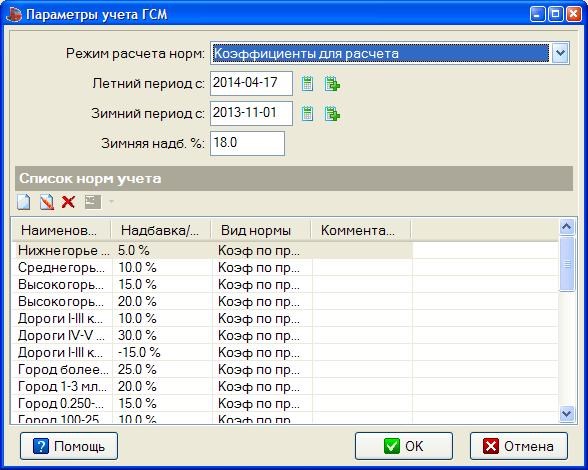Create new norm with blank page icon
Screen dimensions: 588x470
(x=24, y=202)
